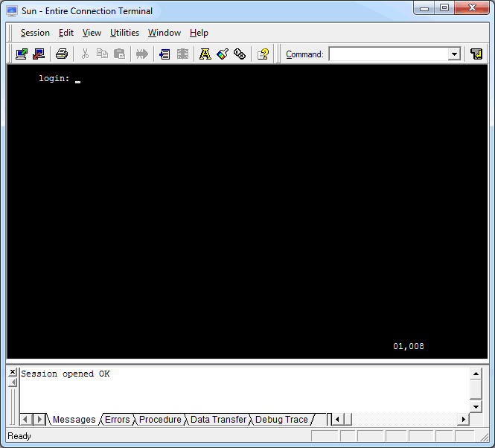This screenshot has height=448, width=495.
Task: Click output pane scroll up arrow
Action: [x=476, y=374]
